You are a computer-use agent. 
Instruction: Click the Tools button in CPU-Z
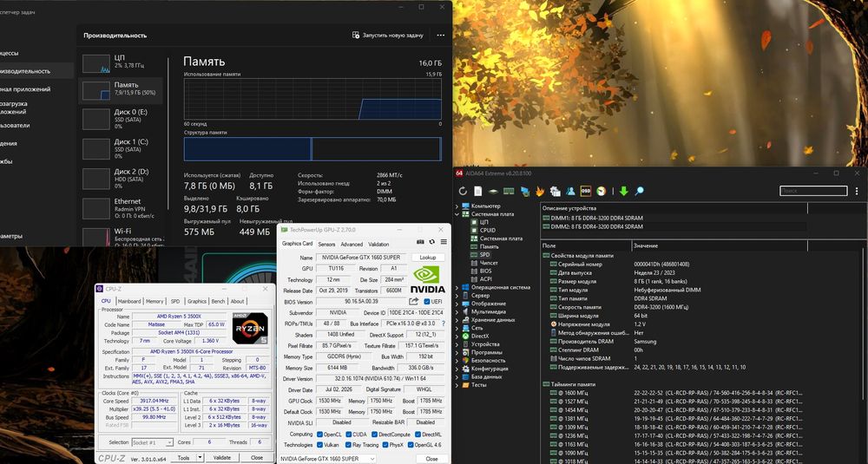183,458
